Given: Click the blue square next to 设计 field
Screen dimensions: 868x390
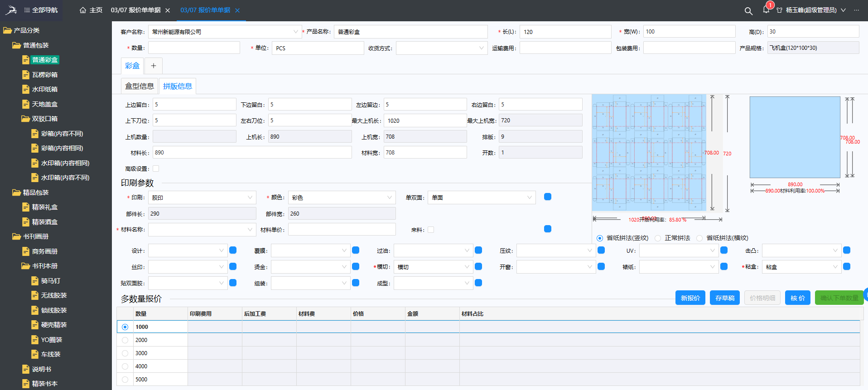Looking at the screenshot, I should click(x=233, y=250).
